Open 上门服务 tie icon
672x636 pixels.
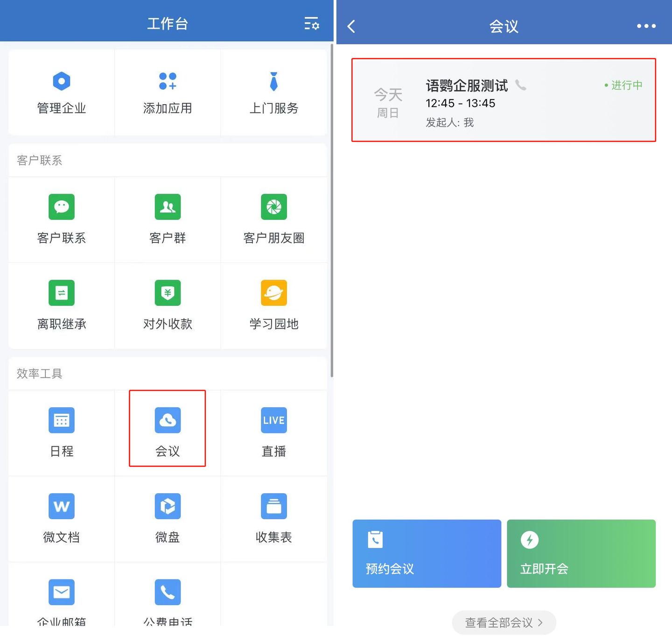(x=273, y=81)
